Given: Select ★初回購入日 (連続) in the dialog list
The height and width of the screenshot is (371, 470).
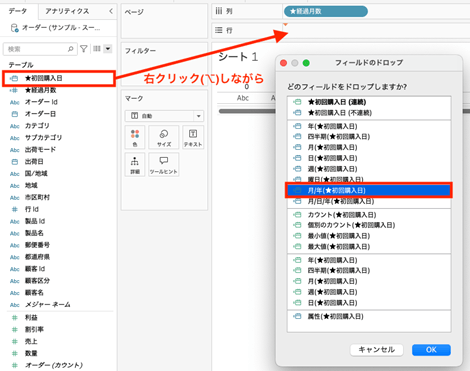Looking at the screenshot, I should pos(369,102).
